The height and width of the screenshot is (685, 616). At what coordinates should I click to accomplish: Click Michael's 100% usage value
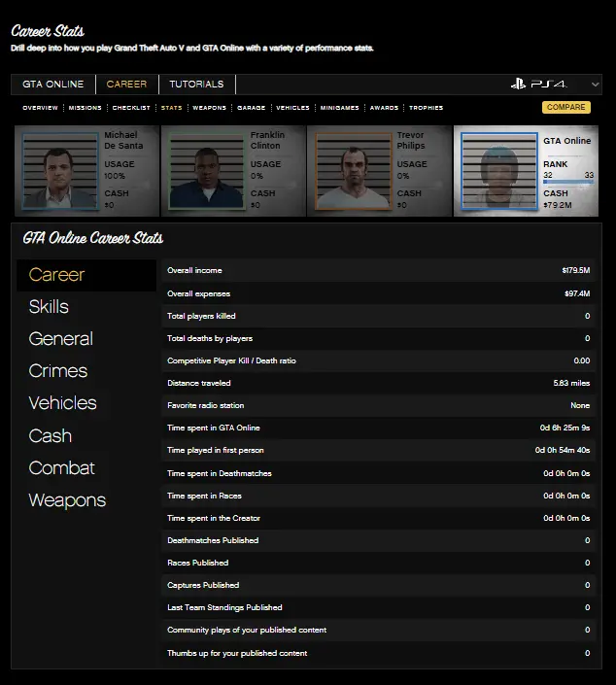115,176
